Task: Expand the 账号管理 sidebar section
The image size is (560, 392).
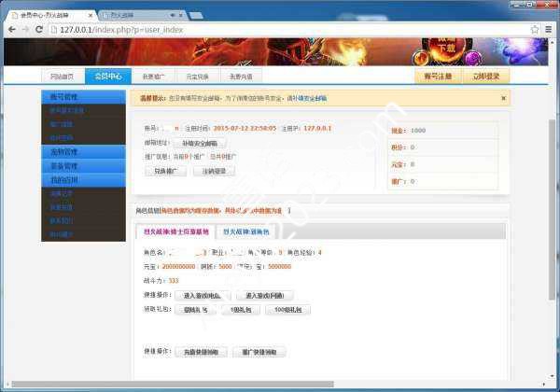Action: pyautogui.click(x=84, y=96)
